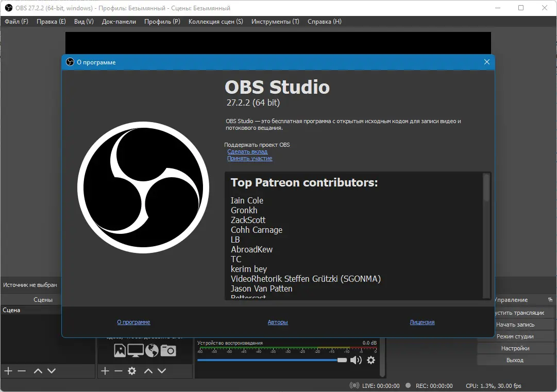Open the Правка menu
This screenshot has width=557, height=392.
click(x=51, y=22)
